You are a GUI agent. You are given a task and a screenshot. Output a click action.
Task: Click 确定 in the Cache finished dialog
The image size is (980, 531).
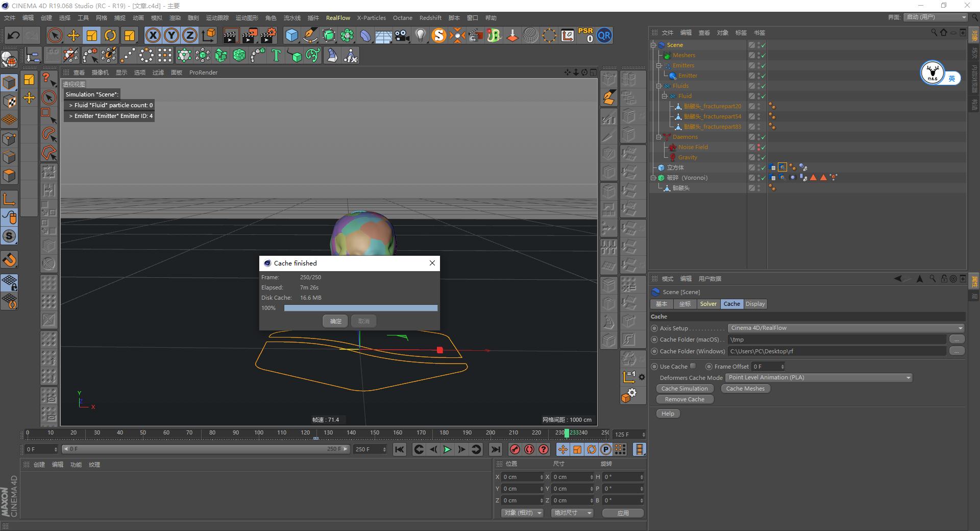335,321
